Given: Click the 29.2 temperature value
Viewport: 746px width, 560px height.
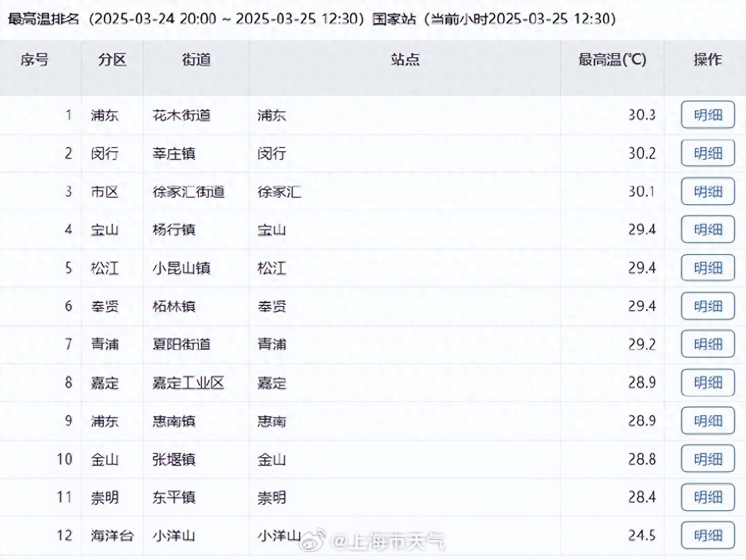Looking at the screenshot, I should [642, 344].
